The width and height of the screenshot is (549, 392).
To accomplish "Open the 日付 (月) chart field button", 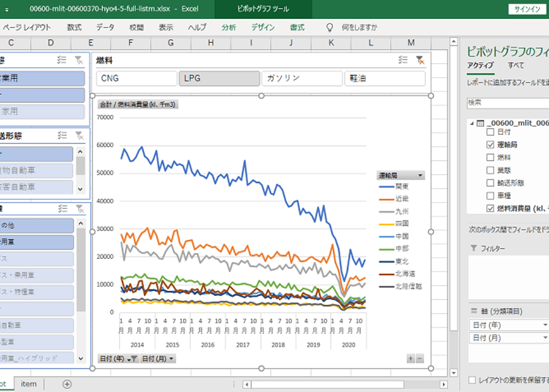I will tap(157, 358).
